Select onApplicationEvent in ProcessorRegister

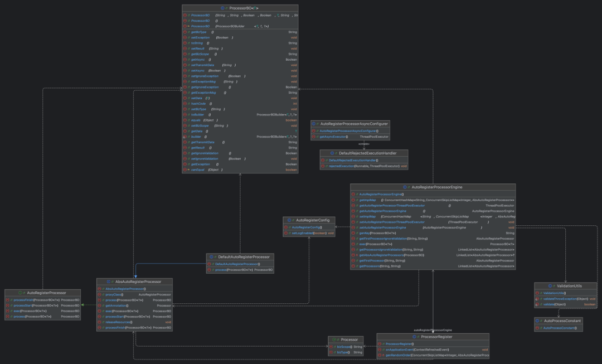(433, 350)
